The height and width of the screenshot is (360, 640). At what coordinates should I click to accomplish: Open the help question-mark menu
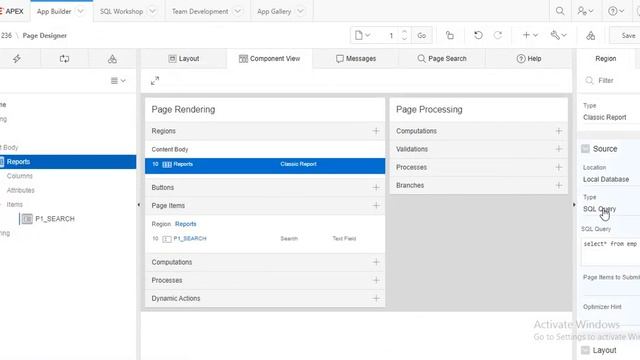616,11
